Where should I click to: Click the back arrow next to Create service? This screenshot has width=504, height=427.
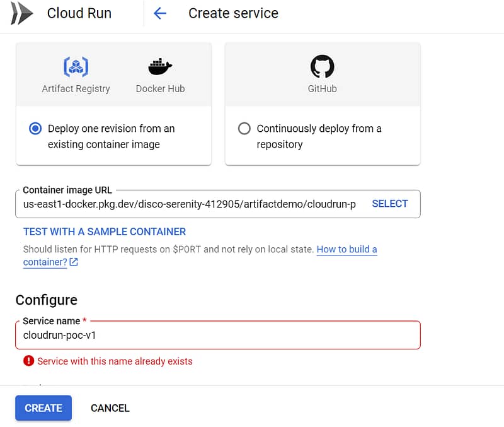point(159,13)
